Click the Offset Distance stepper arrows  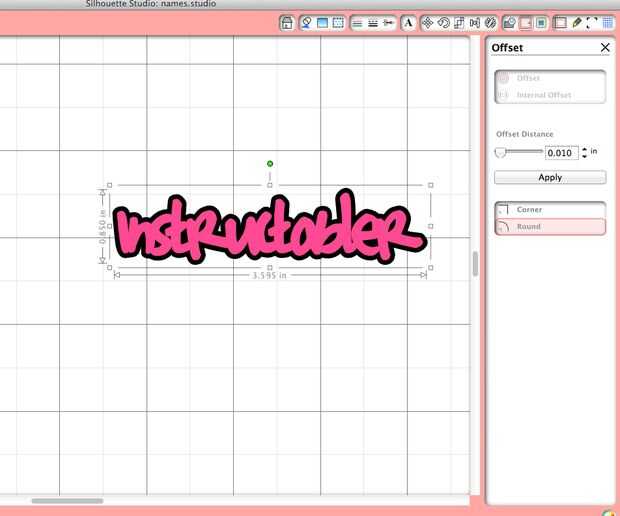pyautogui.click(x=584, y=153)
